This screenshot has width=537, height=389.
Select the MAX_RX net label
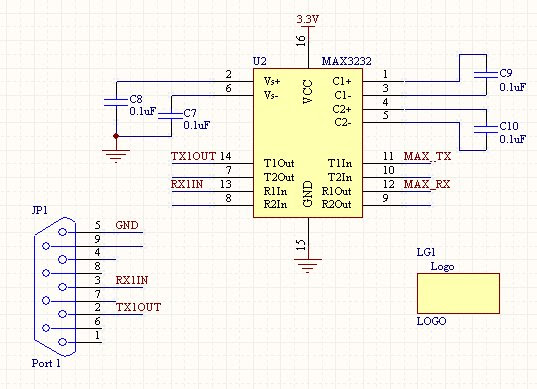[427, 184]
